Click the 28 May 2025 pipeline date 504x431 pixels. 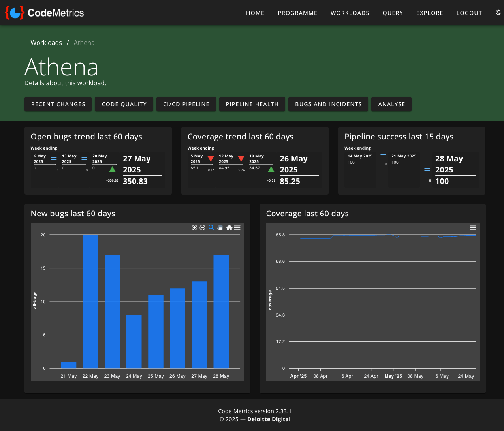point(449,164)
